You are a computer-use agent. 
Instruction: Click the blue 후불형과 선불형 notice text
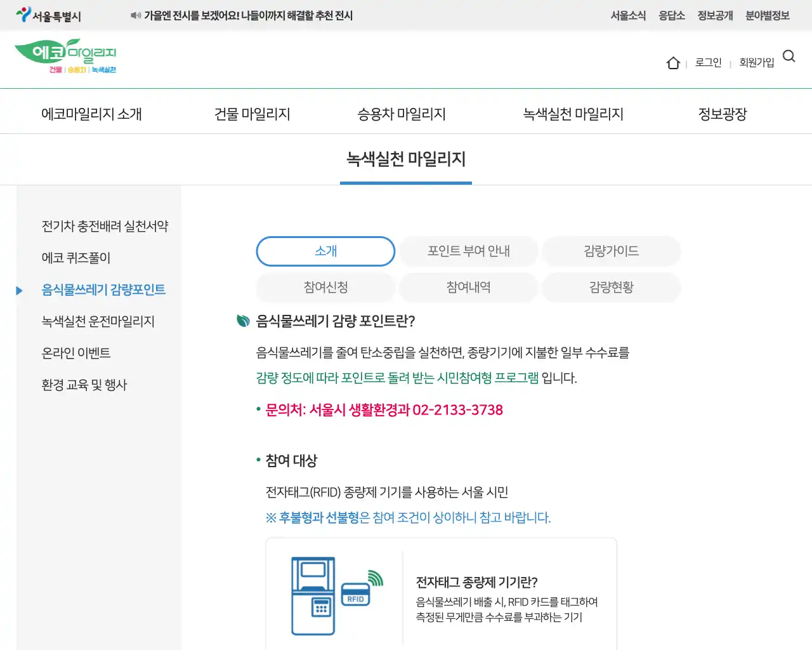409,518
